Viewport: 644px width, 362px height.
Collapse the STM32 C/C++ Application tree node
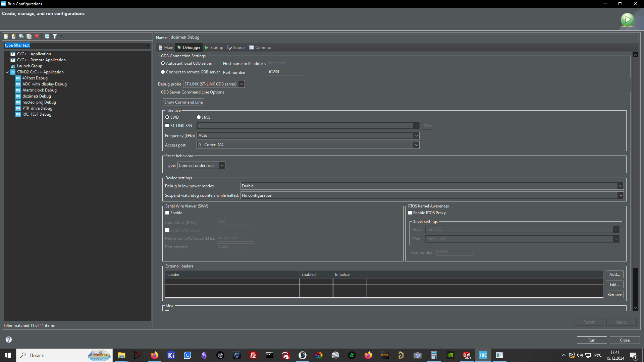pyautogui.click(x=7, y=72)
